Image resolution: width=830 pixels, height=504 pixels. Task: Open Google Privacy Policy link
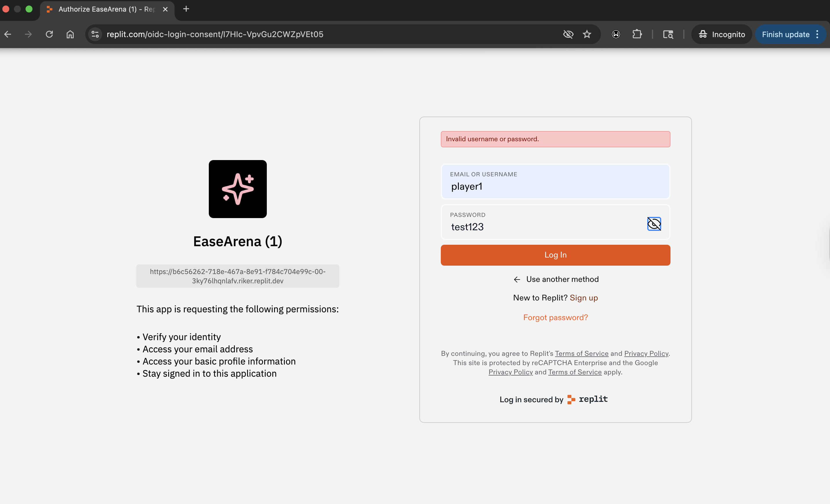pos(510,372)
